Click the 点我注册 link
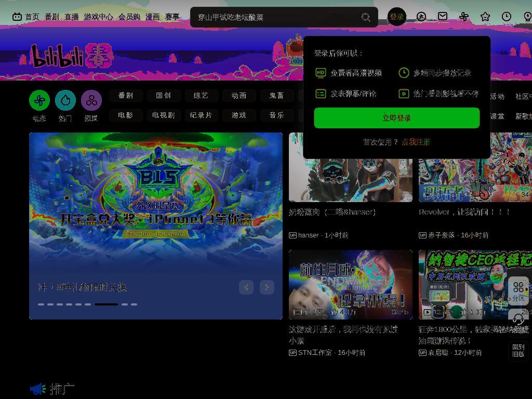The height and width of the screenshot is (399, 532). point(416,142)
